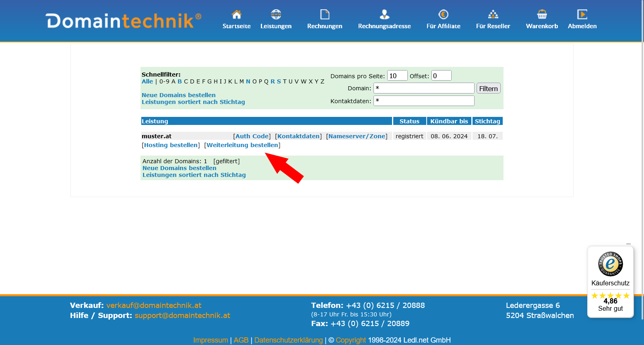Open the Impressum footer link
644x345 pixels.
211,340
